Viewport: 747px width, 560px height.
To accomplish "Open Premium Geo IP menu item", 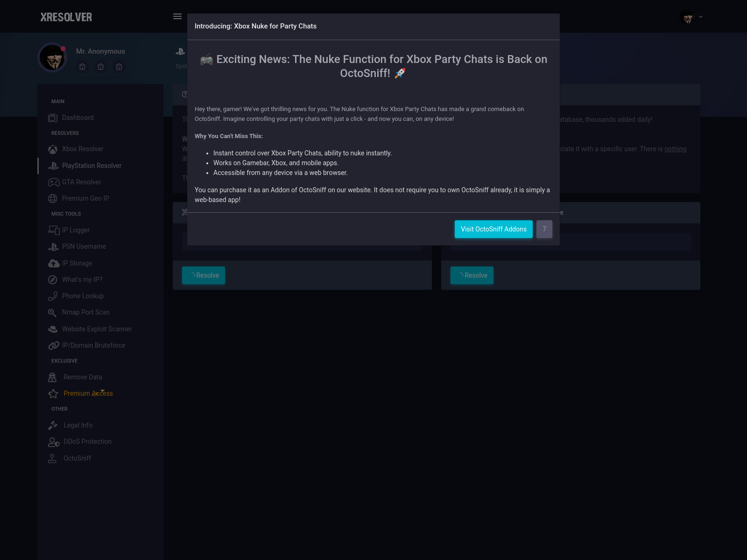I will click(85, 198).
